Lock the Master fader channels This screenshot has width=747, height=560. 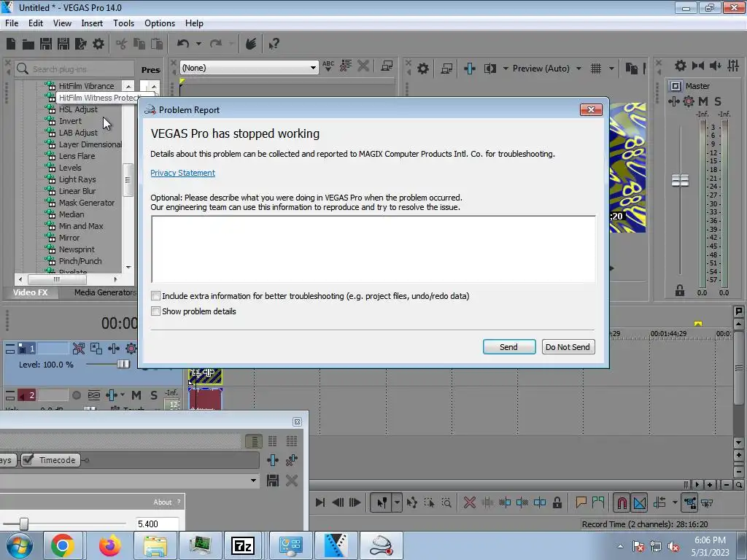pos(680,290)
